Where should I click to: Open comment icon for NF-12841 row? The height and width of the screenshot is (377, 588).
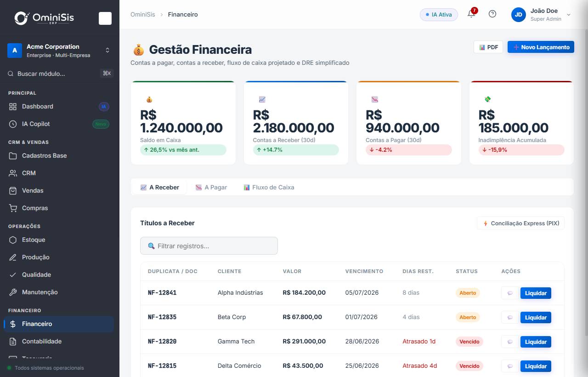pos(510,293)
